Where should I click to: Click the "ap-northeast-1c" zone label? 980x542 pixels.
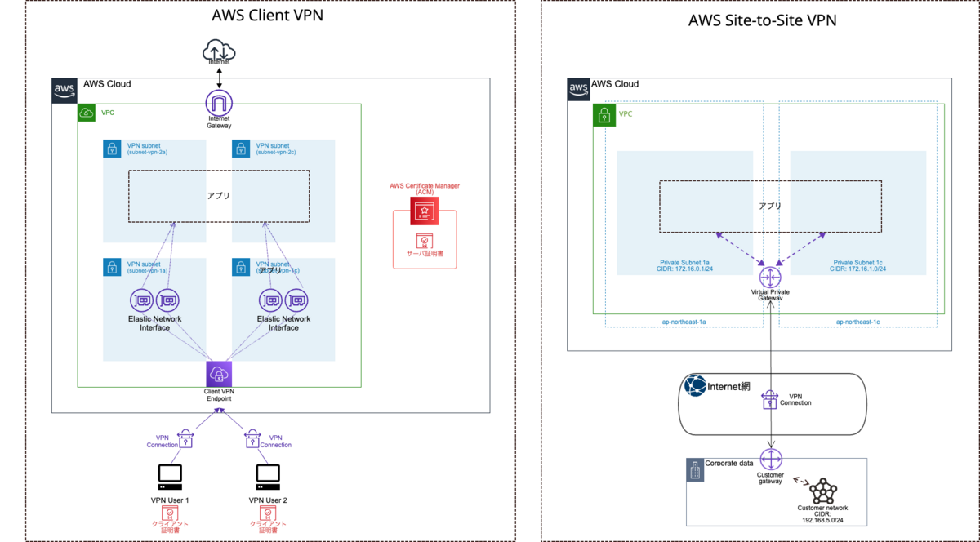[x=857, y=322]
